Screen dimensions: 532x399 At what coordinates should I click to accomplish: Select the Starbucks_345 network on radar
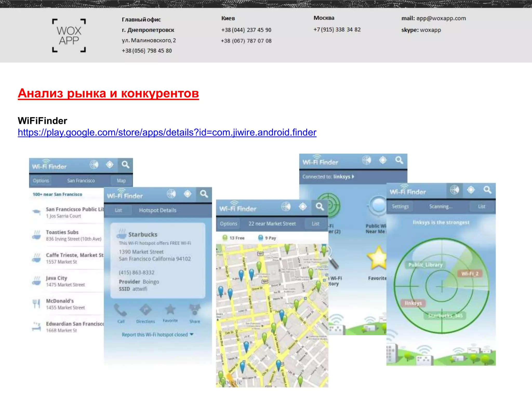(x=445, y=316)
